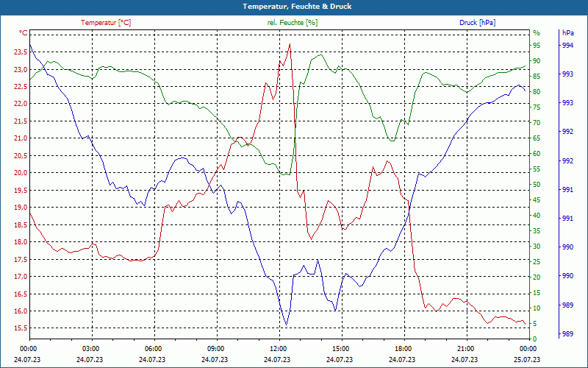Click the green '60' humidity axis value

pos(537,154)
